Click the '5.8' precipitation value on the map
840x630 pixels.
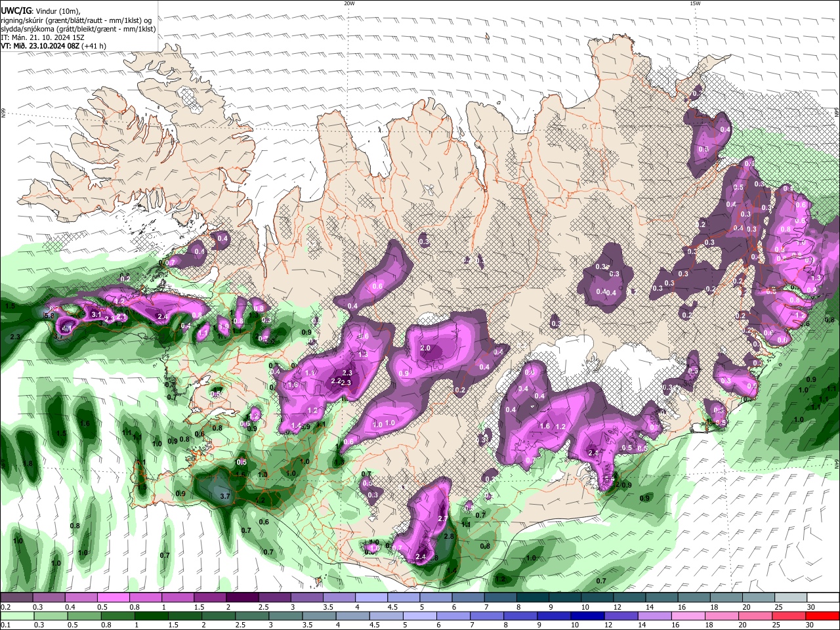point(49,316)
